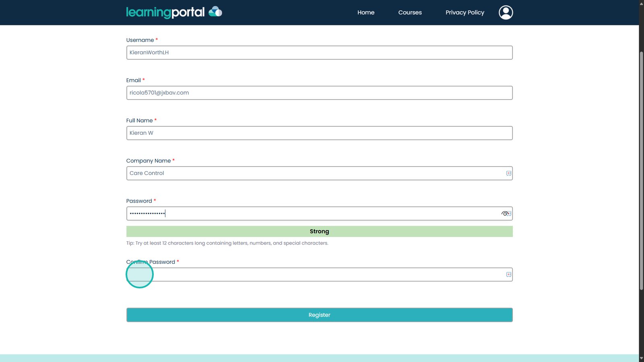Open the user profile account icon
The width and height of the screenshot is (644, 362).
point(506,12)
